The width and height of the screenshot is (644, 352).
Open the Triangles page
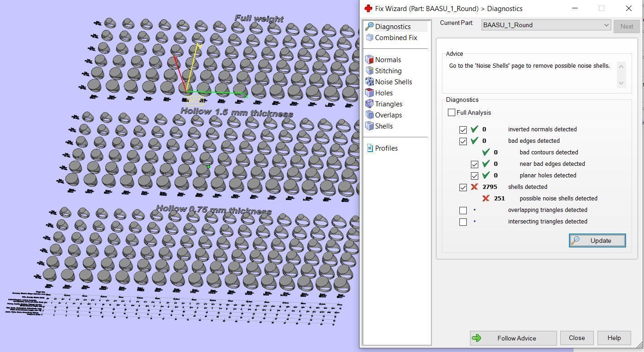389,104
